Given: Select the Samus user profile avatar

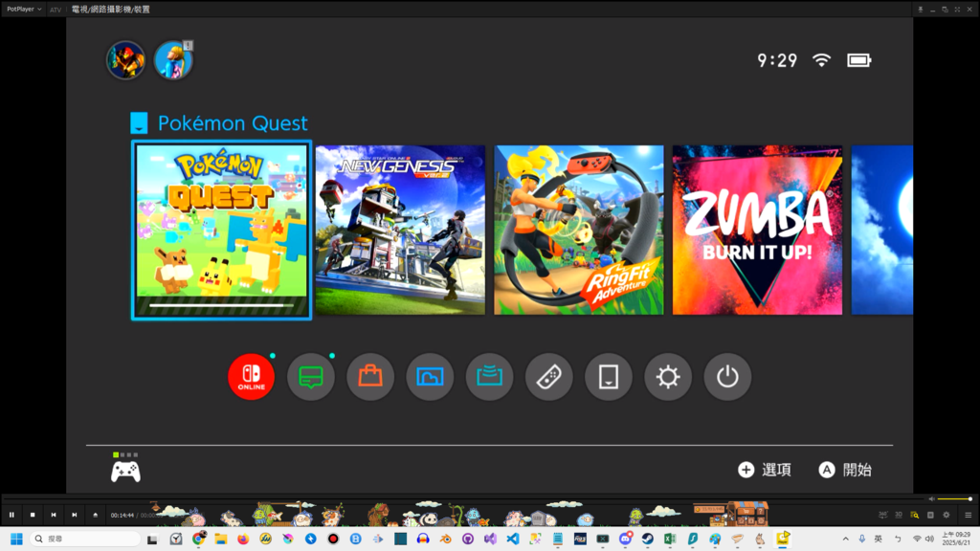Looking at the screenshot, I should point(125,60).
